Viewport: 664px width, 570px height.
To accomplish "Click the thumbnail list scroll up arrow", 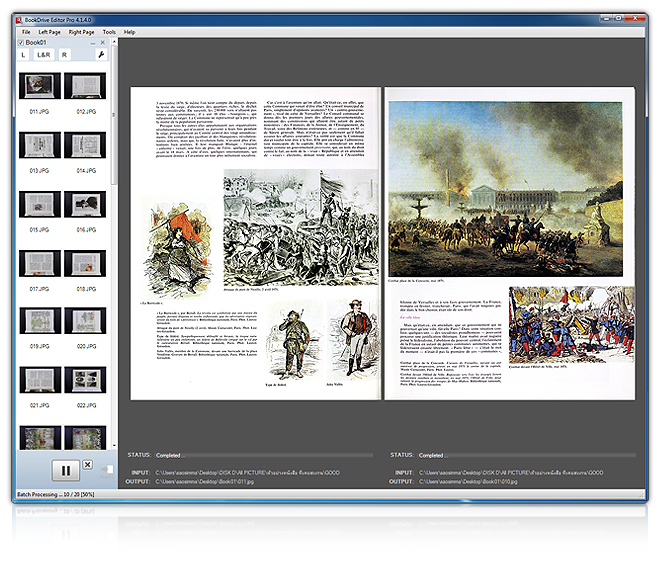I will pyautogui.click(x=113, y=42).
